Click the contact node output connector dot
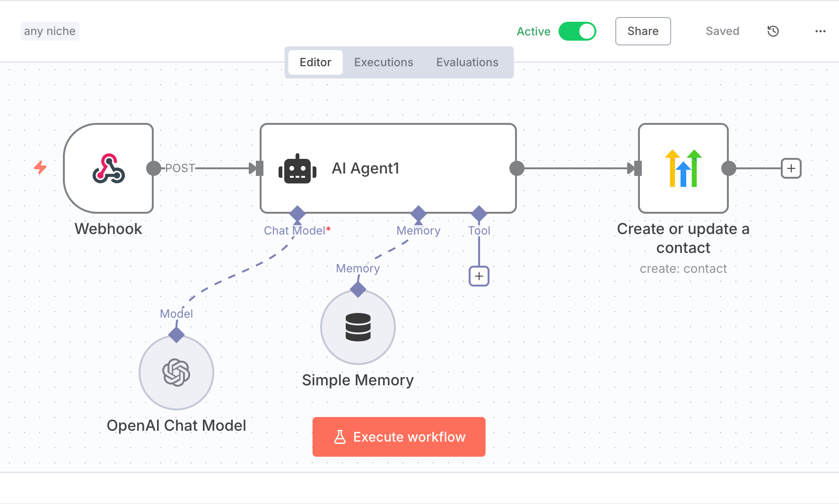The image size is (839, 504). pyautogui.click(x=729, y=168)
